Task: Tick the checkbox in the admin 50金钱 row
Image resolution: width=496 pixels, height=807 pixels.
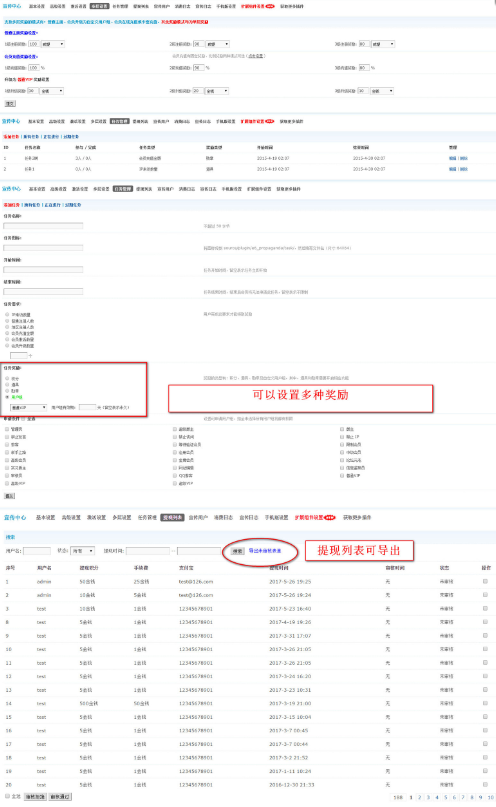Action: pyautogui.click(x=485, y=581)
